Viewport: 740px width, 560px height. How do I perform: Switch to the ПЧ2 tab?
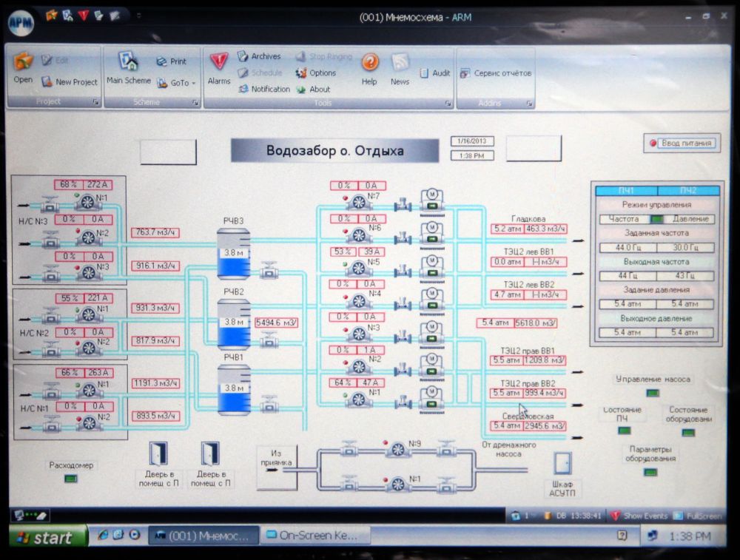pyautogui.click(x=688, y=190)
